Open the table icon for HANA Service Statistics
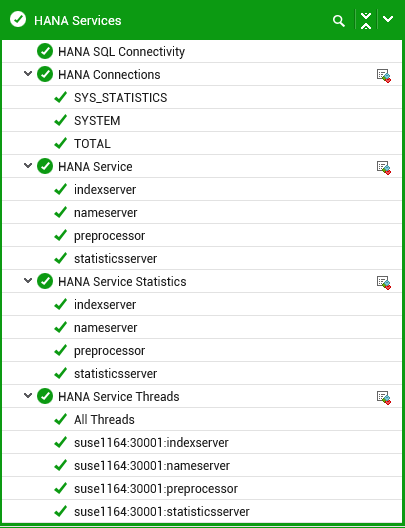The height and width of the screenshot is (528, 405). [383, 283]
